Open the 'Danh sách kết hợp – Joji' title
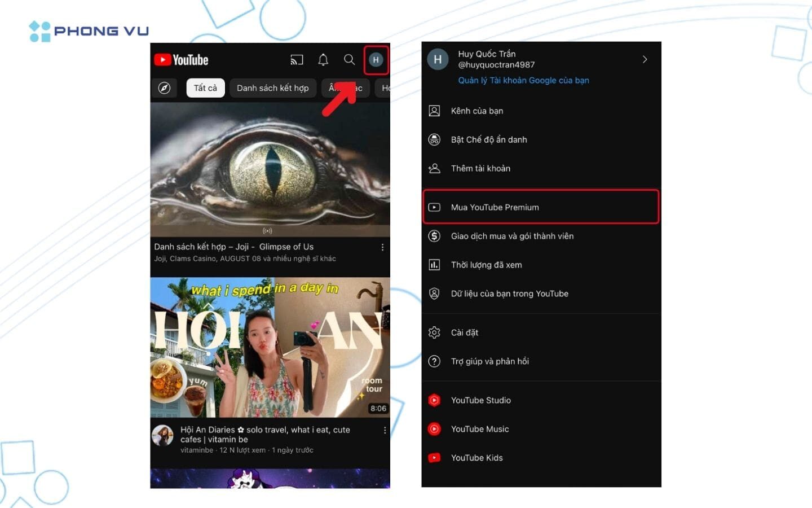The image size is (812, 508). pyautogui.click(x=233, y=247)
